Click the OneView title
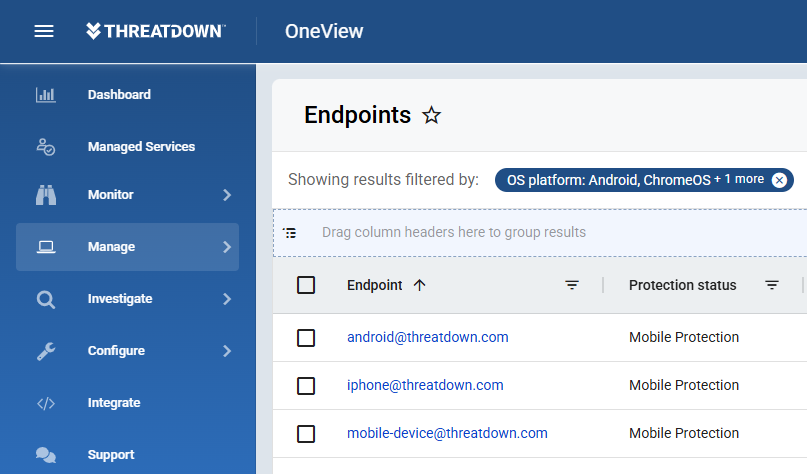Viewport: 807px width, 474px height. [x=324, y=31]
